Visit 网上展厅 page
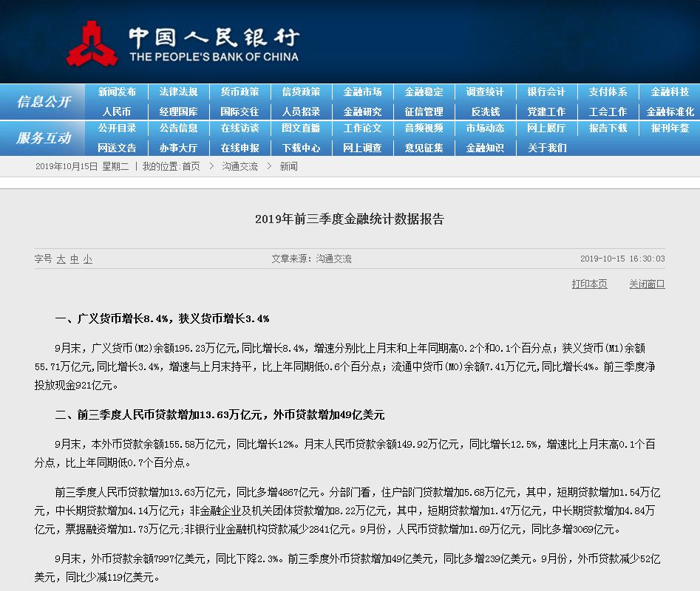 (x=546, y=128)
